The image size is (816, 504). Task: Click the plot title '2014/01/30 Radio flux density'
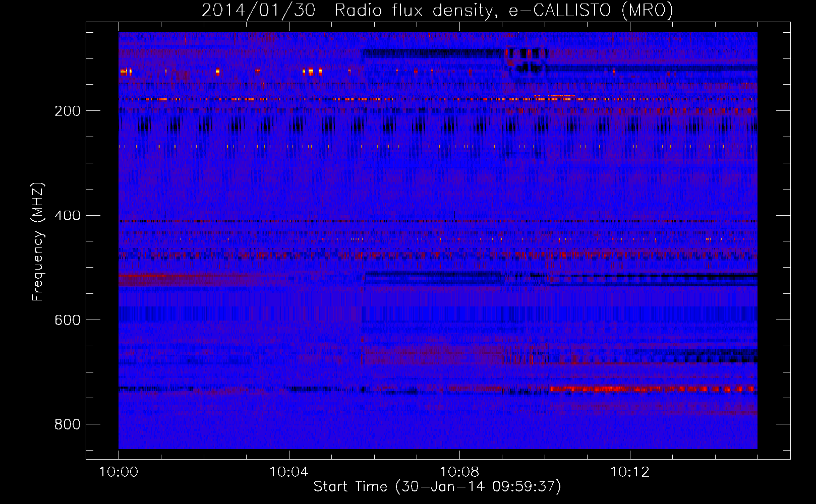[x=437, y=10]
